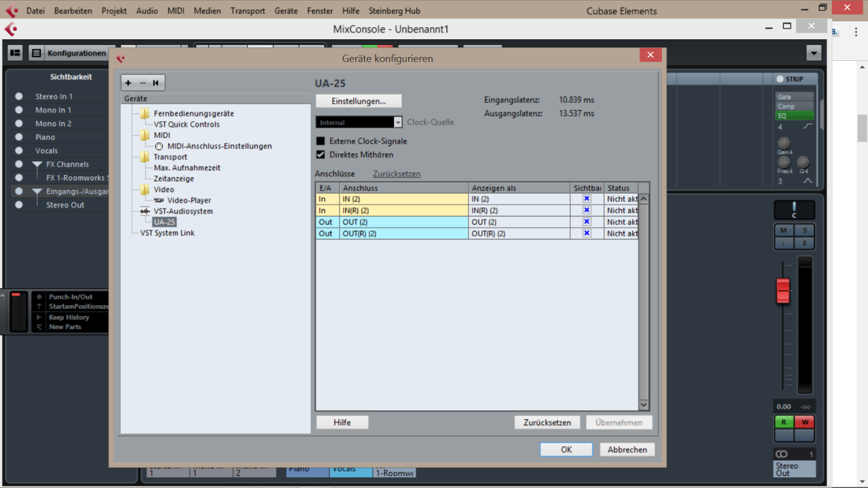The image size is (868, 488).
Task: Click the Freq 4 EQ knob
Action: pos(784,162)
